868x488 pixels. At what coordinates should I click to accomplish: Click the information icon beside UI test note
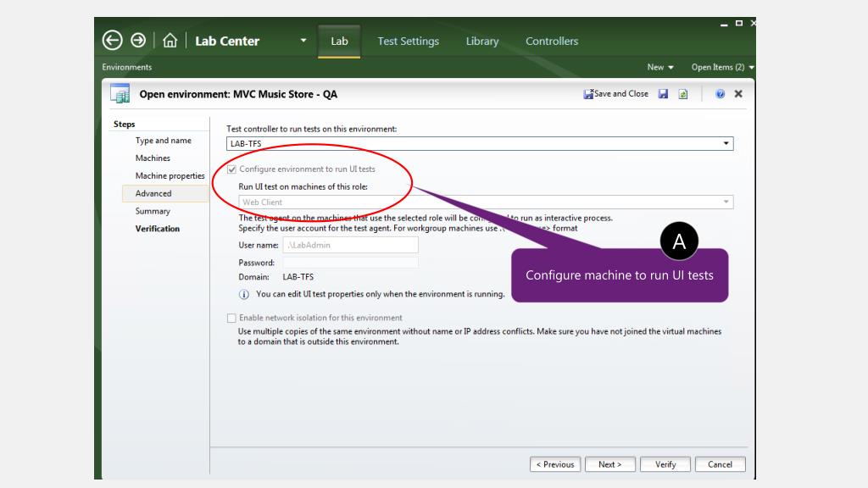[x=244, y=295]
